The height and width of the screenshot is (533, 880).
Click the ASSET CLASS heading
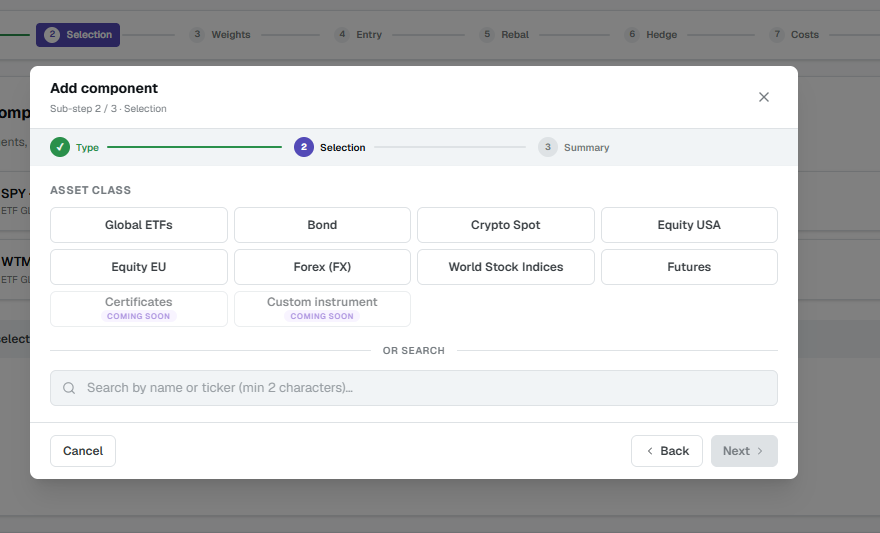point(90,190)
